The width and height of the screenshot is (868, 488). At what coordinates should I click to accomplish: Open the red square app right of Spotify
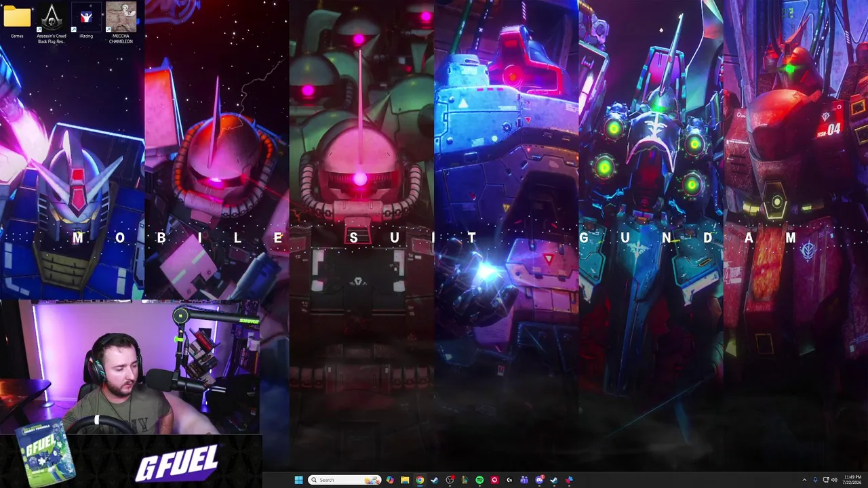click(494, 480)
